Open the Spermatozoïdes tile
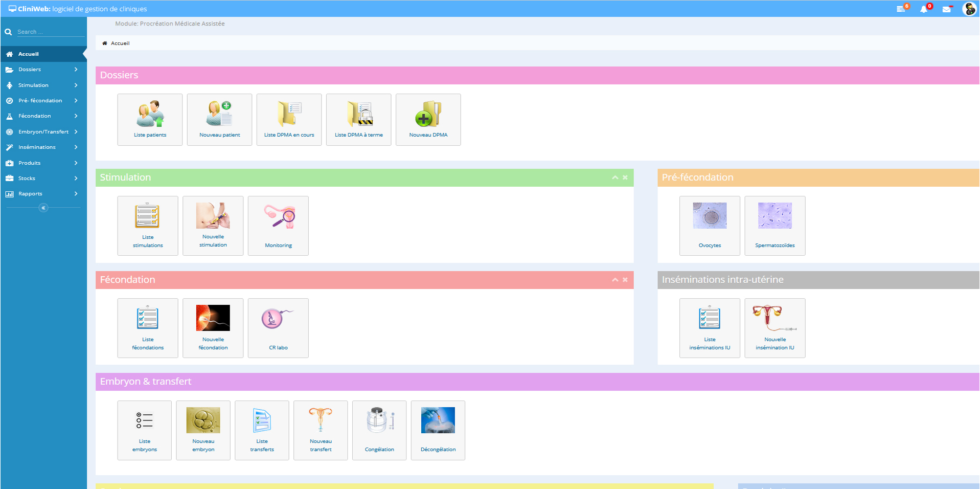Screen dimensions: 980x489 point(774,226)
